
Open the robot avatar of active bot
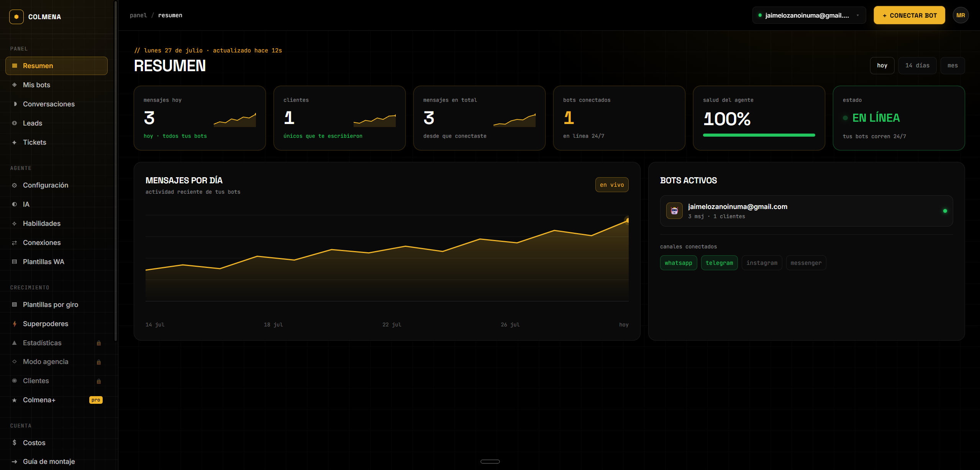tap(674, 211)
